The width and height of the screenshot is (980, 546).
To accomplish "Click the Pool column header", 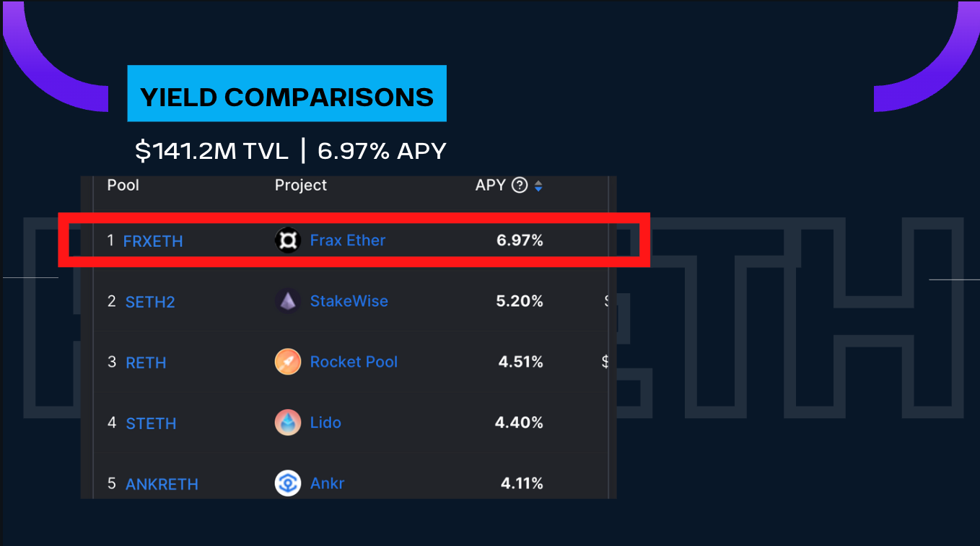I will point(123,185).
